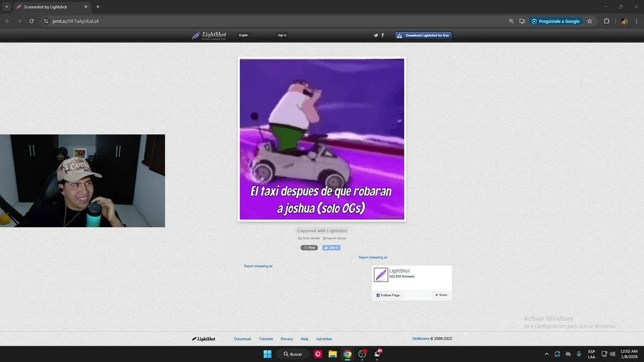The height and width of the screenshot is (362, 644).
Task: Click the Share button in Facebook widget
Action: click(441, 295)
